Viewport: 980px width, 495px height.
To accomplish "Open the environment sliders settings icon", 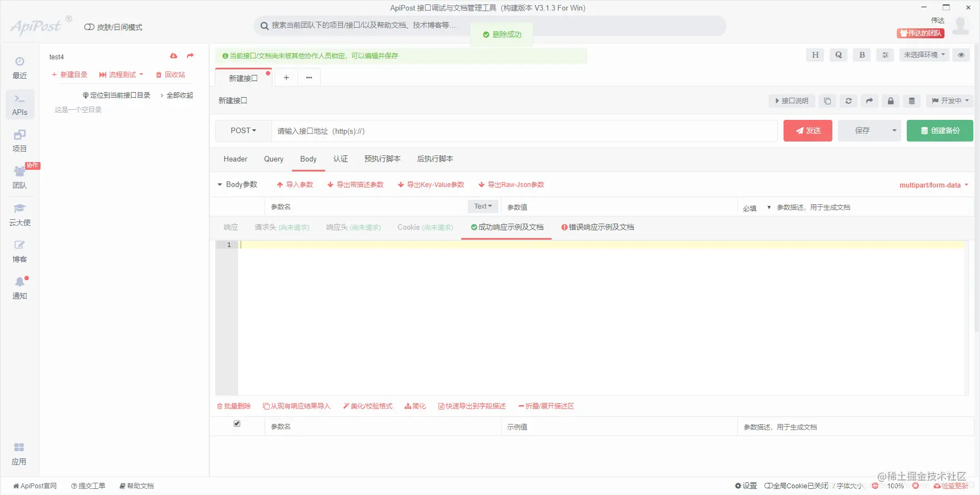I will pyautogui.click(x=885, y=55).
